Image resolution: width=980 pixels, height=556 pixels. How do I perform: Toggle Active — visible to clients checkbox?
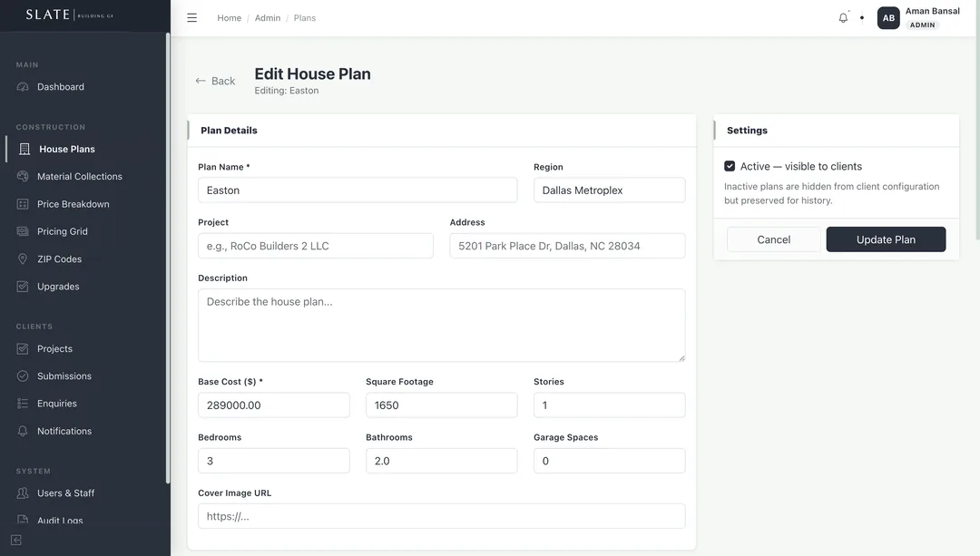730,166
